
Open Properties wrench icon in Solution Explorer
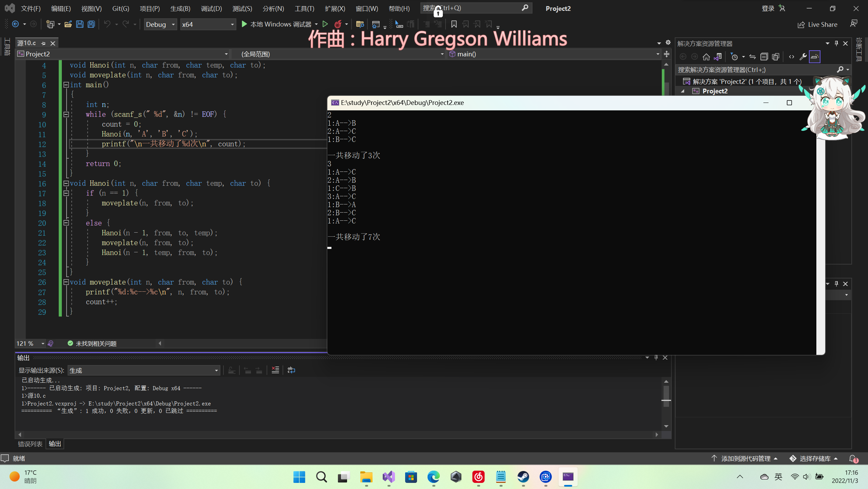coord(803,57)
